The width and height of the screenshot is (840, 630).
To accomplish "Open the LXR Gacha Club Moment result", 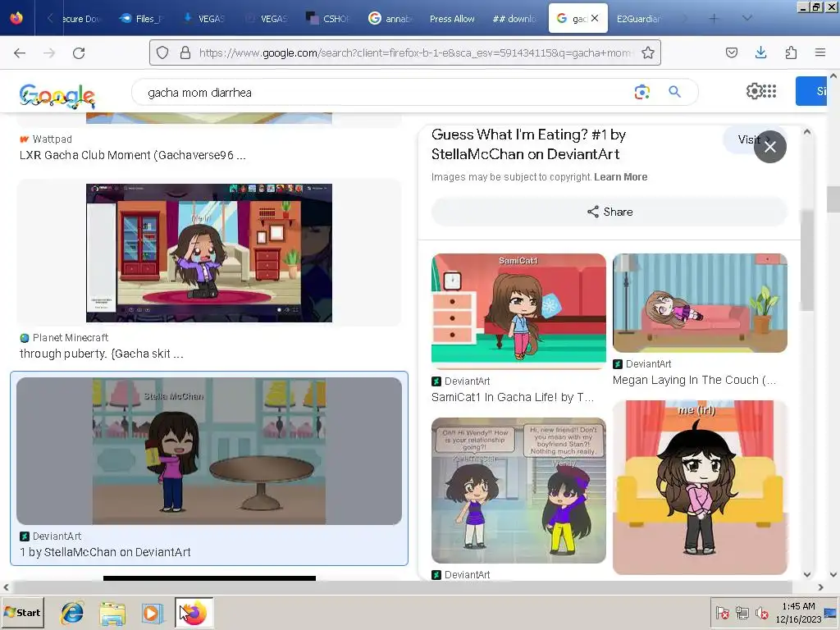I will [132, 155].
